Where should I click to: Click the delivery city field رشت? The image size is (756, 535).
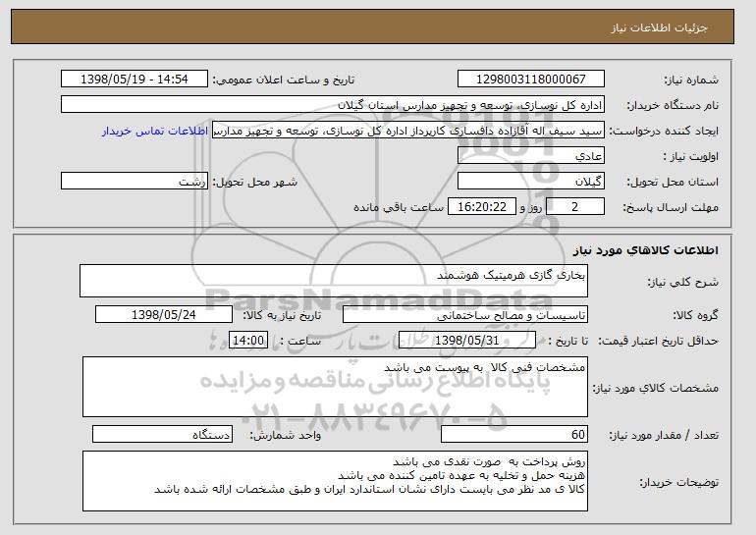(135, 182)
